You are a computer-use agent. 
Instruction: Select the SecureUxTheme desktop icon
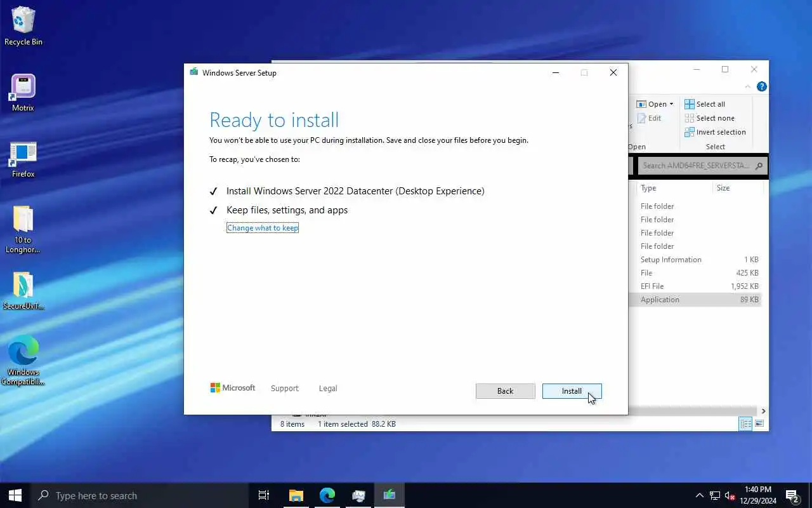tap(23, 291)
